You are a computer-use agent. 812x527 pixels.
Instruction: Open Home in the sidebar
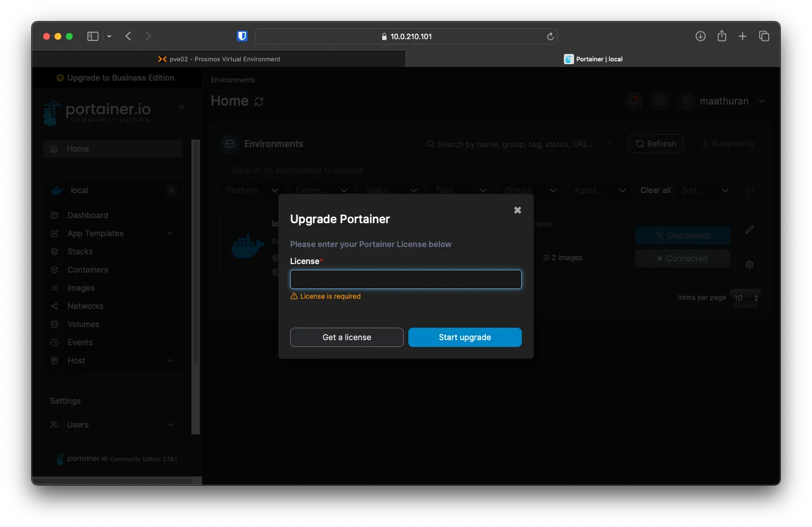(112, 149)
